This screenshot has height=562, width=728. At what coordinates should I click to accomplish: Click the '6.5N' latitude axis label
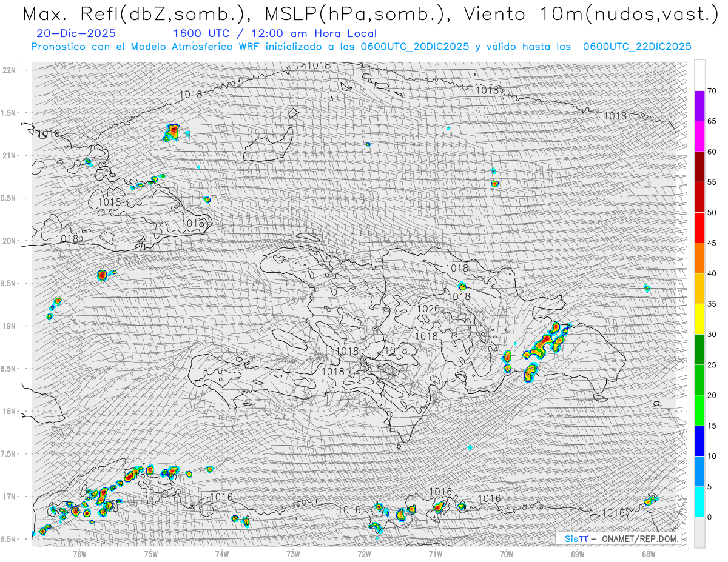coord(9,539)
